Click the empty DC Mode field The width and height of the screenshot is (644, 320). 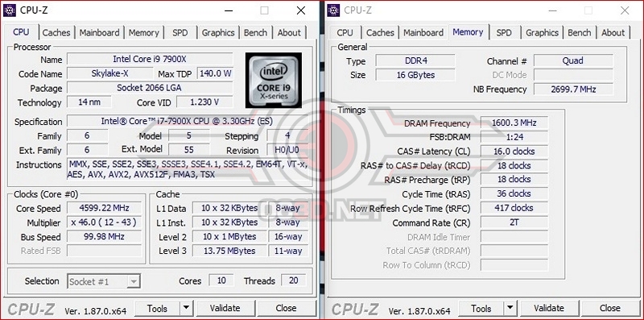573,75
